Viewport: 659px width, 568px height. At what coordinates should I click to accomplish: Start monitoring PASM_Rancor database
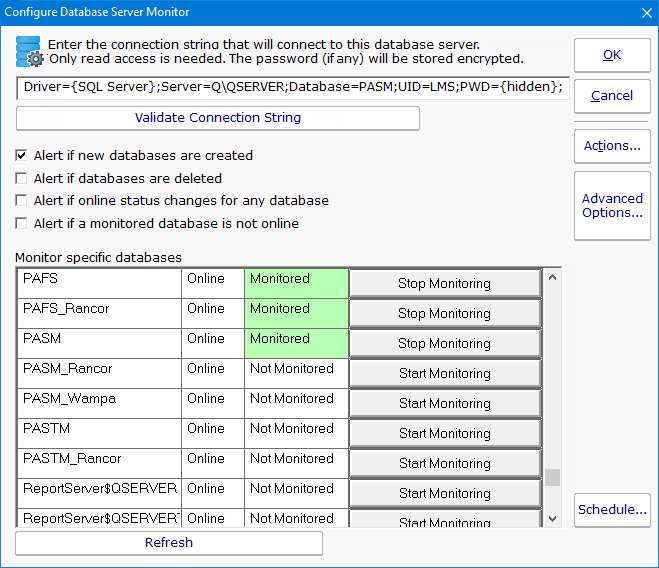pos(444,374)
